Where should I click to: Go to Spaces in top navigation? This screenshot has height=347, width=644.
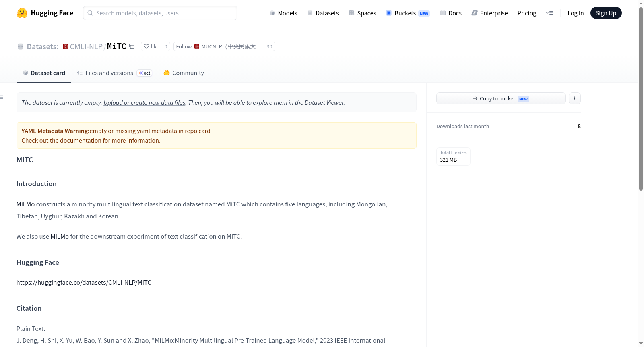pyautogui.click(x=362, y=13)
